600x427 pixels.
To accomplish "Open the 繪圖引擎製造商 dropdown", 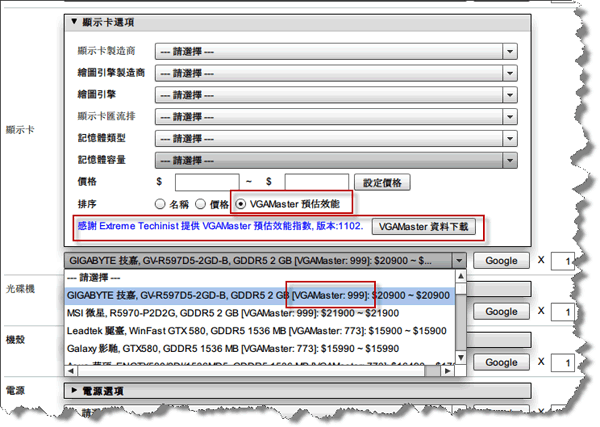I will click(336, 73).
